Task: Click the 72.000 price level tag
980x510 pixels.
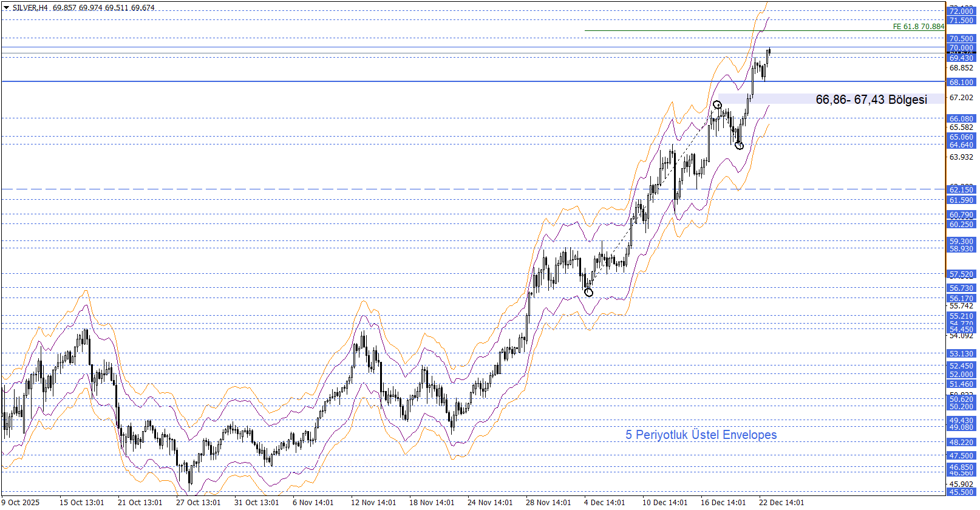Action: pos(961,12)
